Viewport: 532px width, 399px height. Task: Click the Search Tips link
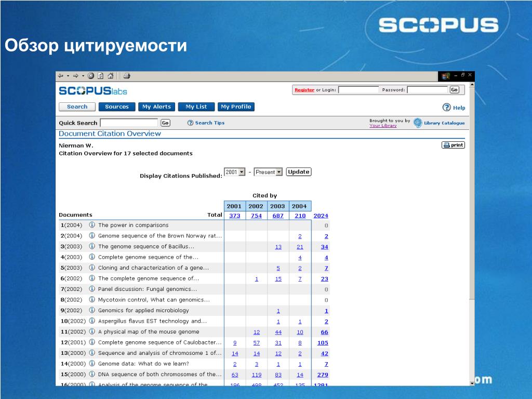[210, 123]
